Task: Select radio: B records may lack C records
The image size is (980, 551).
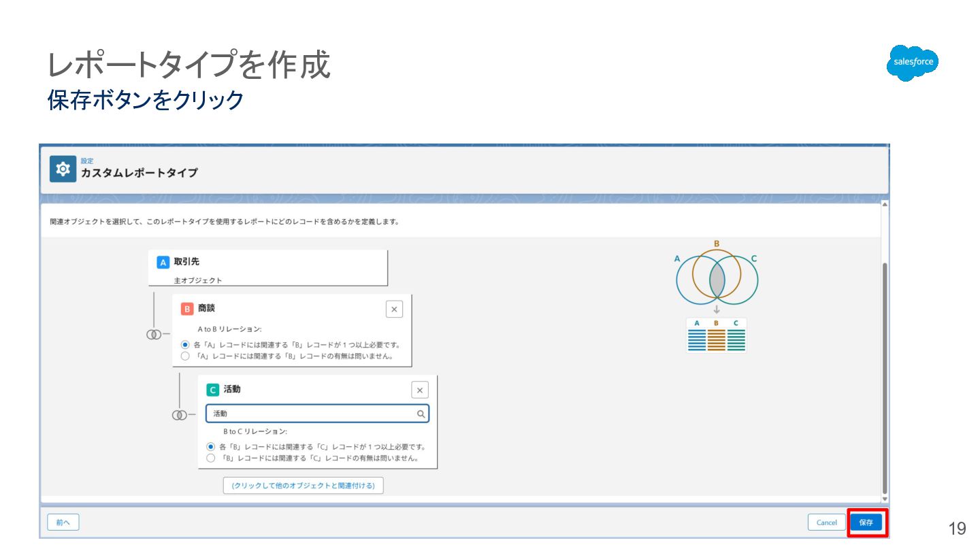Action: (210, 458)
